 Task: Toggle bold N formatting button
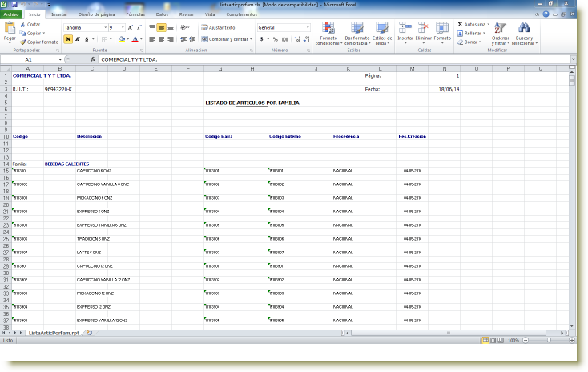coord(68,39)
